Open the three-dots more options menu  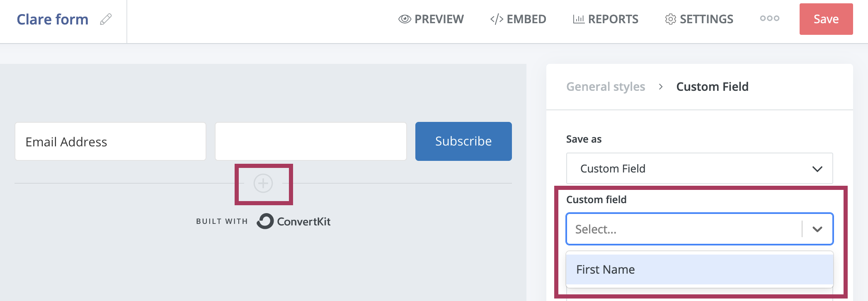(x=769, y=18)
